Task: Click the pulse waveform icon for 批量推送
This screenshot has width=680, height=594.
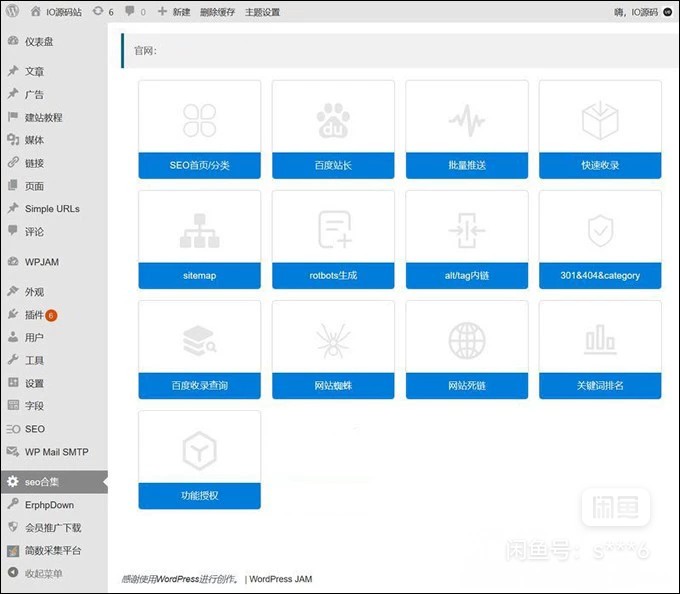Action: [x=467, y=120]
